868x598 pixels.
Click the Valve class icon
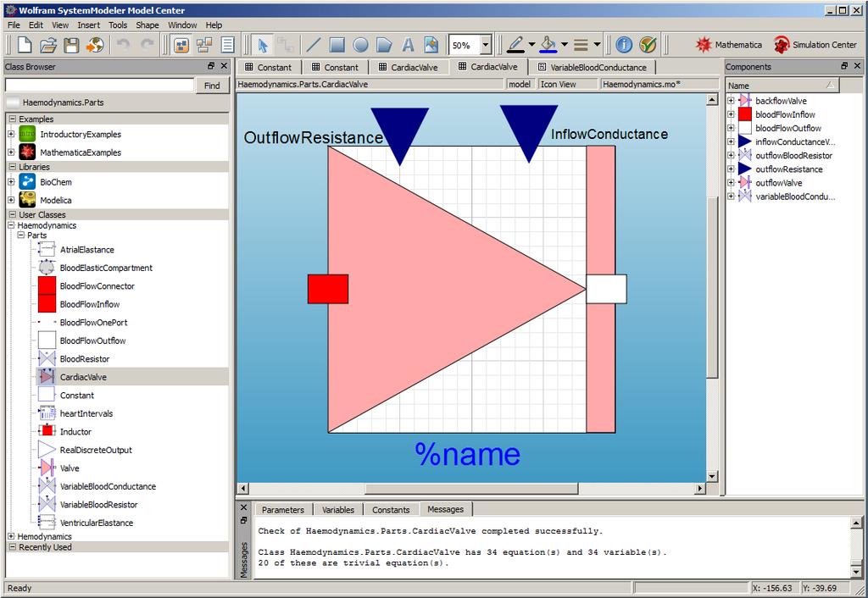pos(47,468)
